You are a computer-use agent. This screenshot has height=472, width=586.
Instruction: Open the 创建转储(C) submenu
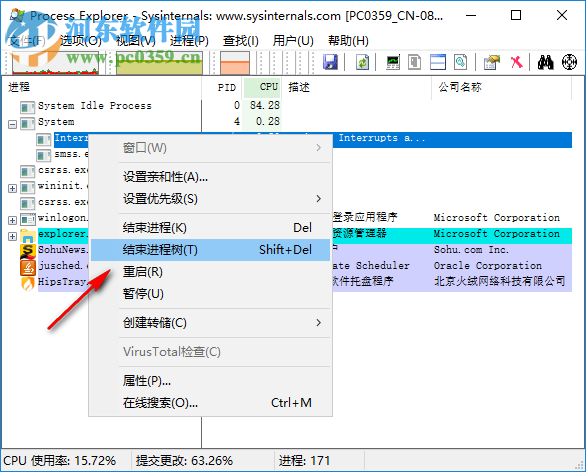point(210,323)
